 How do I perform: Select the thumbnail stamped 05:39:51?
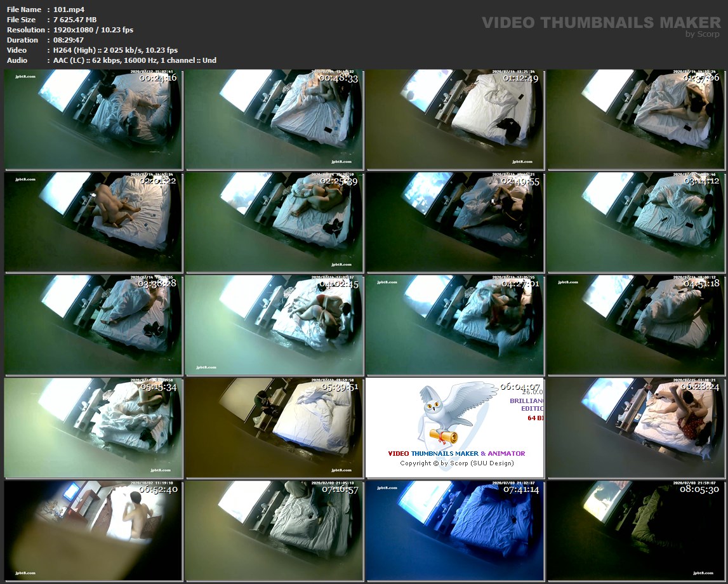(x=274, y=428)
